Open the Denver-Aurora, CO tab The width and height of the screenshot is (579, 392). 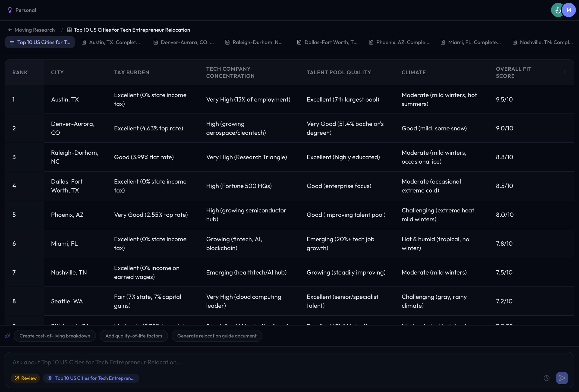pos(184,42)
